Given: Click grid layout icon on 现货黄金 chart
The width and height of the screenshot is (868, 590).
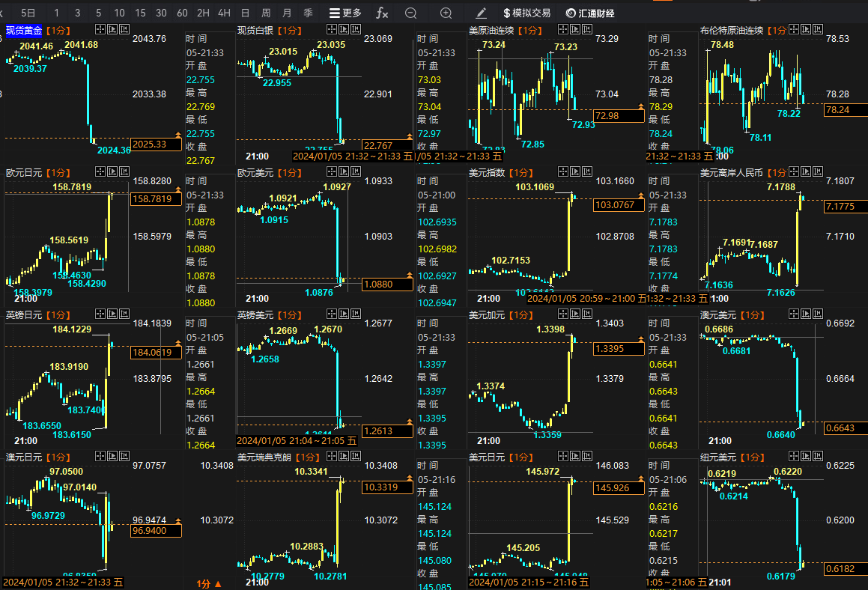Looking at the screenshot, I should [x=100, y=30].
